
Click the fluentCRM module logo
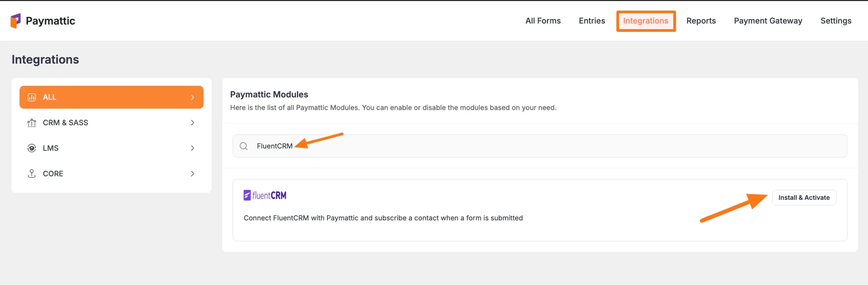(265, 195)
